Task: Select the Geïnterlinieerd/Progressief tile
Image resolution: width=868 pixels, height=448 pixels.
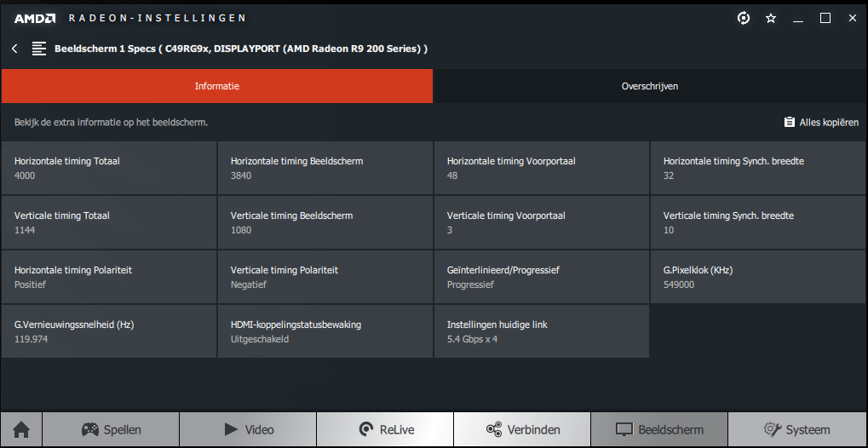Action: pos(542,276)
